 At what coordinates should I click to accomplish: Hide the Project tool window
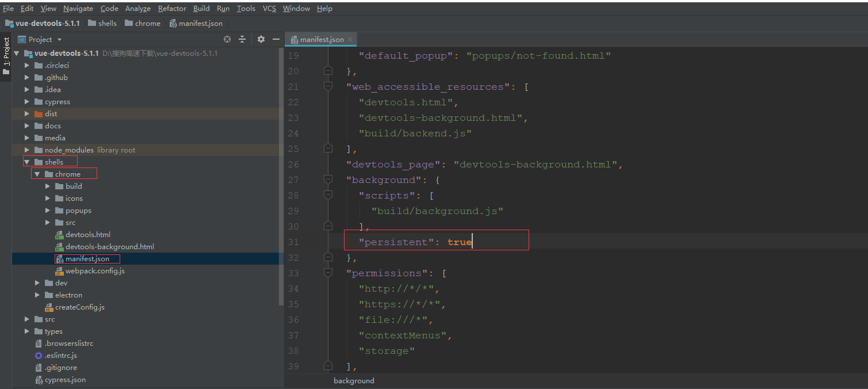[276, 39]
